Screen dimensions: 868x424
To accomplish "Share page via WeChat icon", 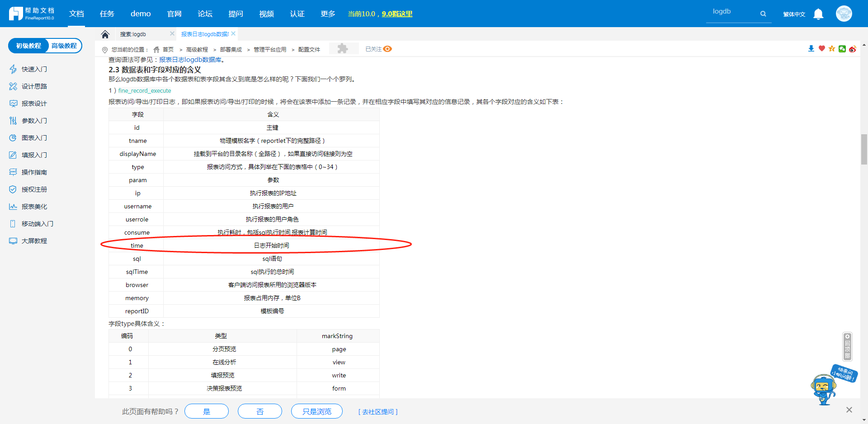I will click(842, 49).
